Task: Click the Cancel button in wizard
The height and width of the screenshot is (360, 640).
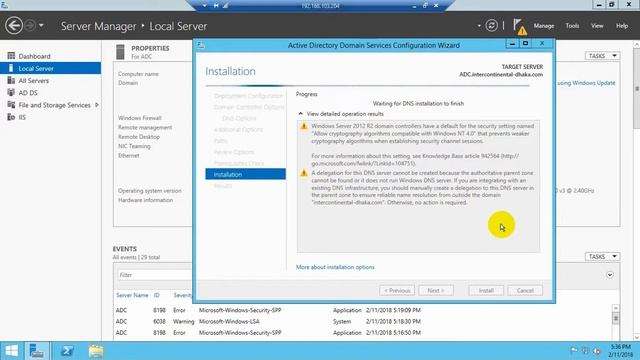Action: [525, 290]
